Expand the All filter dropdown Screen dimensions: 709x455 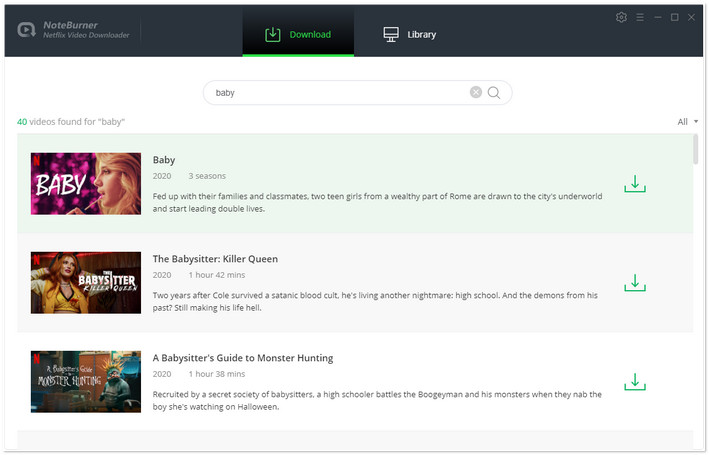pos(688,122)
